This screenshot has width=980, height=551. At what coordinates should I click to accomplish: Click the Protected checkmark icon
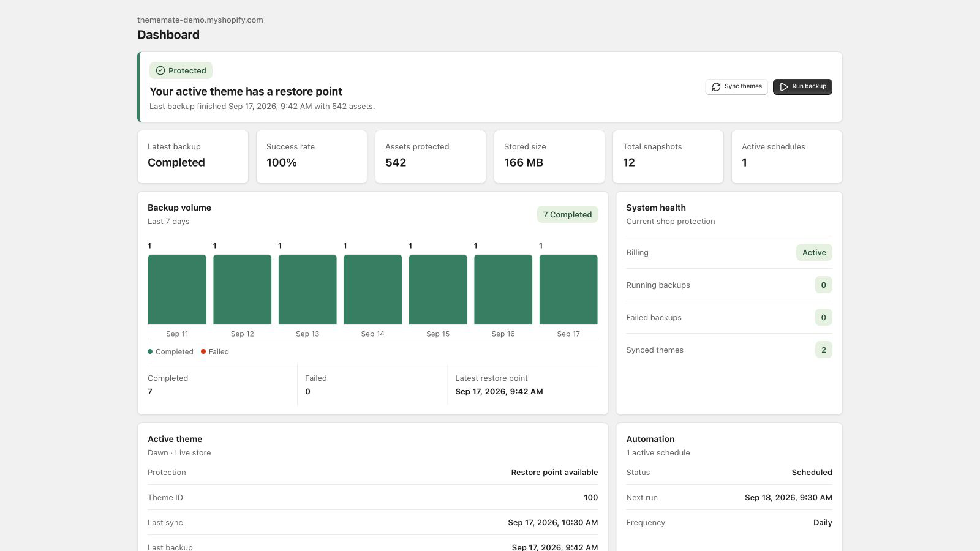tap(160, 70)
